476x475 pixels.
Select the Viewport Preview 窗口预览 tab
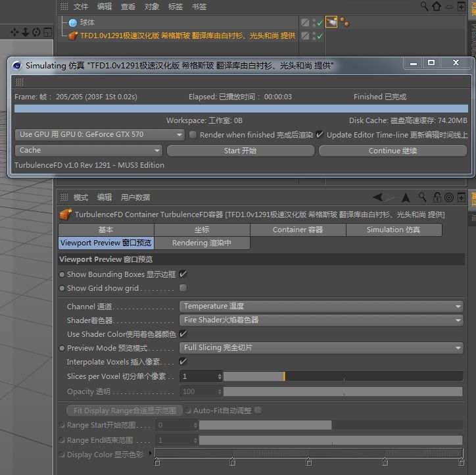(106, 243)
